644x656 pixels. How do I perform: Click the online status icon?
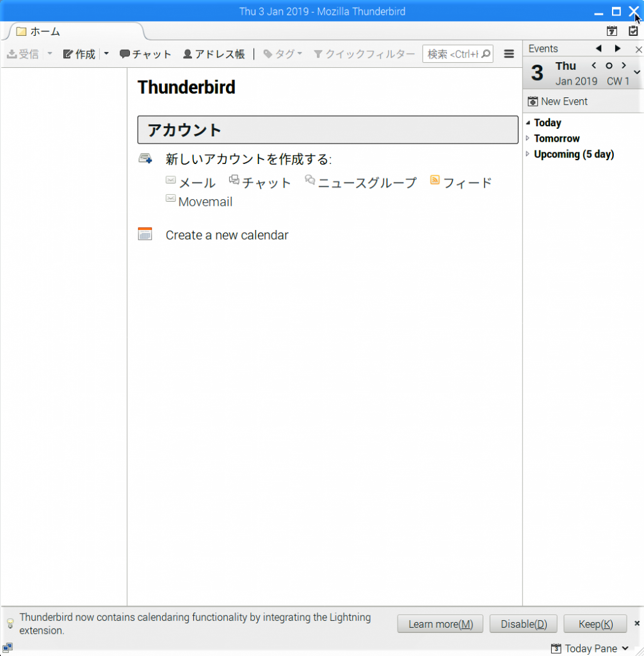pos(8,648)
